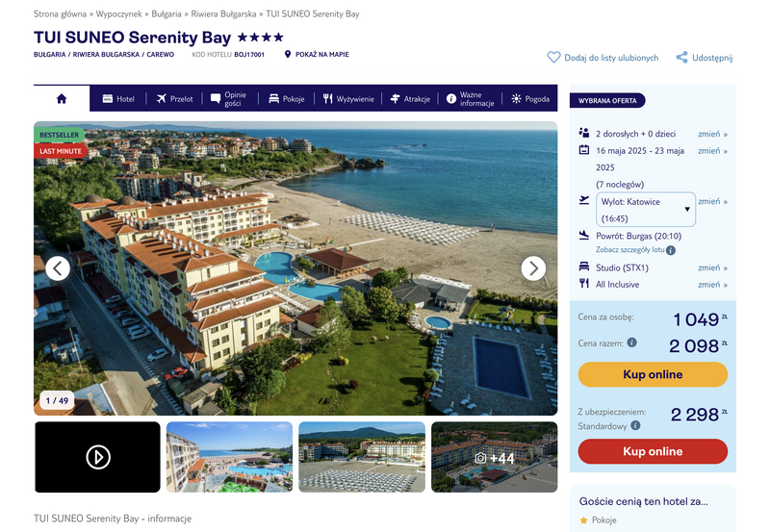Click the yellow Kup online button

coord(653,374)
